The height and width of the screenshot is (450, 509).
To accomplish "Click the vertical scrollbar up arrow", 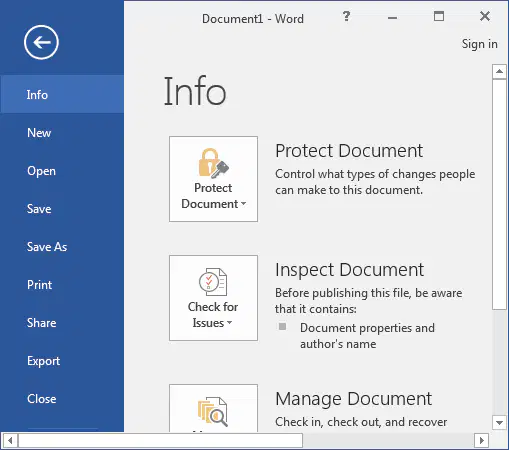I will [499, 71].
